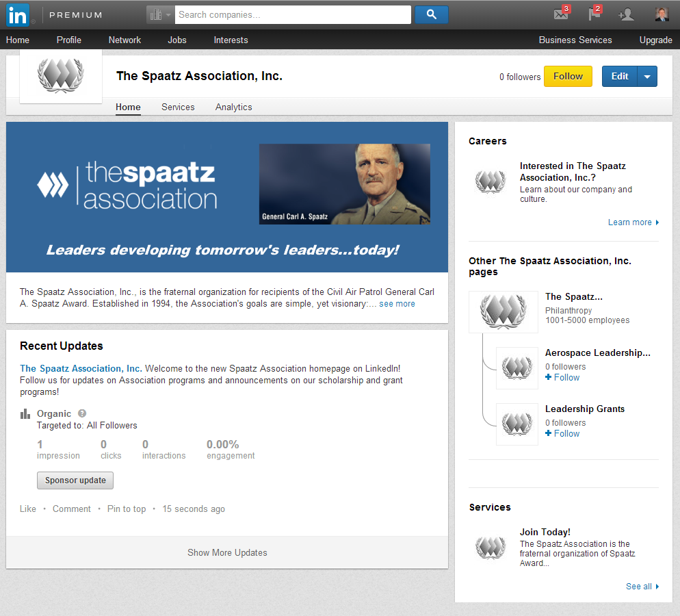This screenshot has height=616, width=680.
Task: Open the Network menu item
Action: coord(125,40)
